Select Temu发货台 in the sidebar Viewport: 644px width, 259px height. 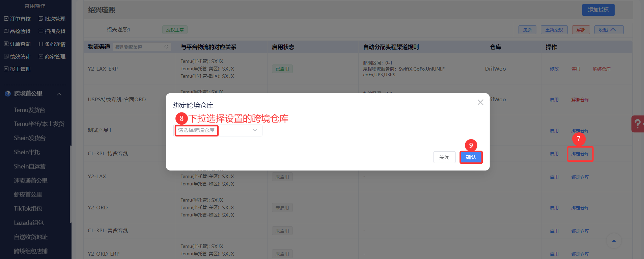click(x=30, y=110)
